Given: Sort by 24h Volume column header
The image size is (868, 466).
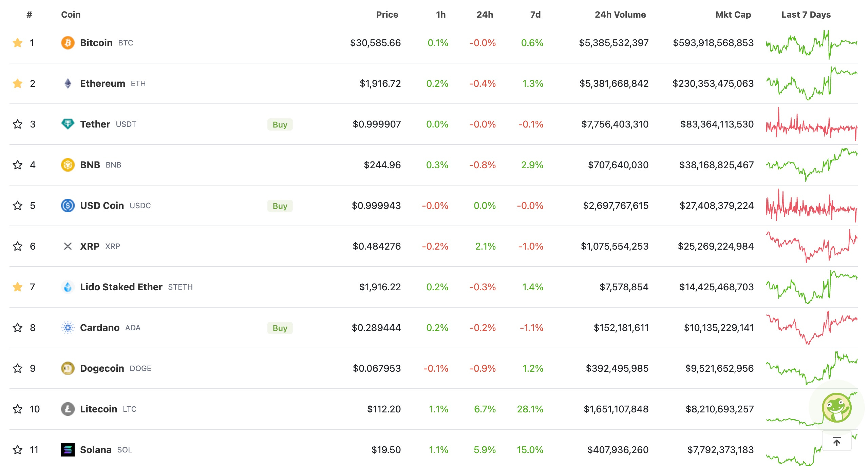Looking at the screenshot, I should [620, 15].
